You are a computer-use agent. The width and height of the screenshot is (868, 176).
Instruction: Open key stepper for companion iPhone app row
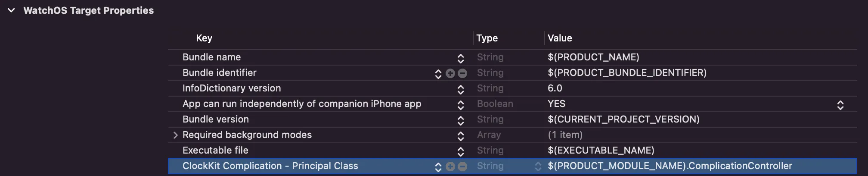click(461, 105)
